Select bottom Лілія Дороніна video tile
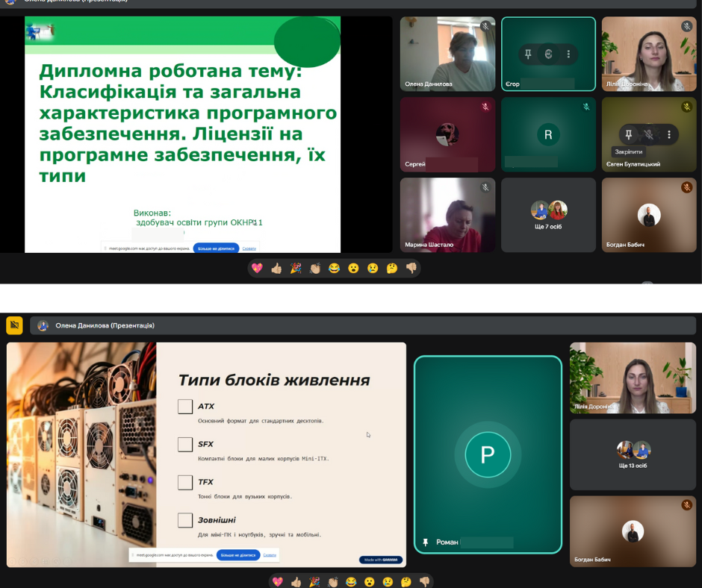The image size is (702, 588). pyautogui.click(x=633, y=378)
